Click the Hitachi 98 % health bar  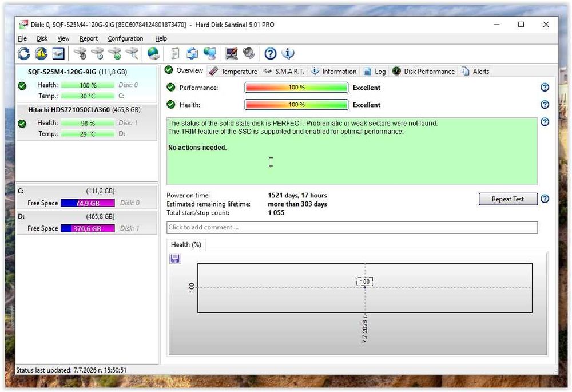[x=88, y=123]
